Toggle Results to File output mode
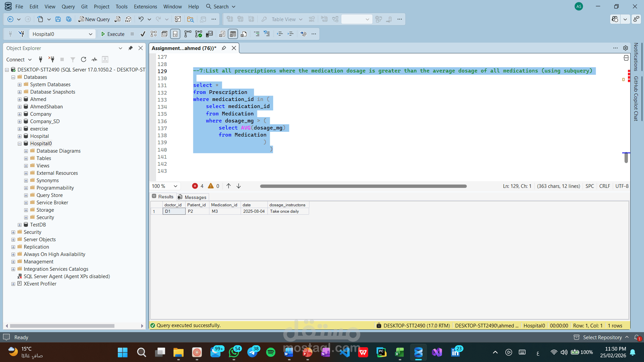Viewport: 644px width, 362px height. point(244,34)
